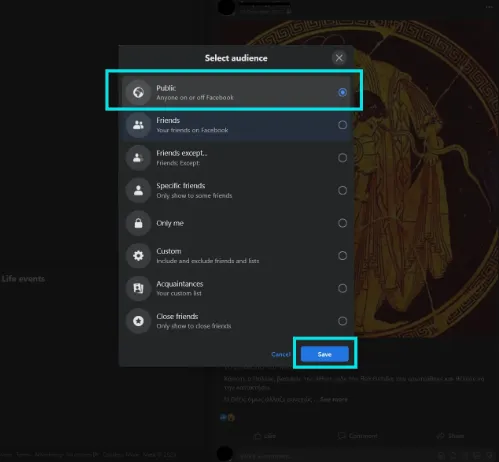
Task: Click See more on the background post
Action: click(334, 399)
